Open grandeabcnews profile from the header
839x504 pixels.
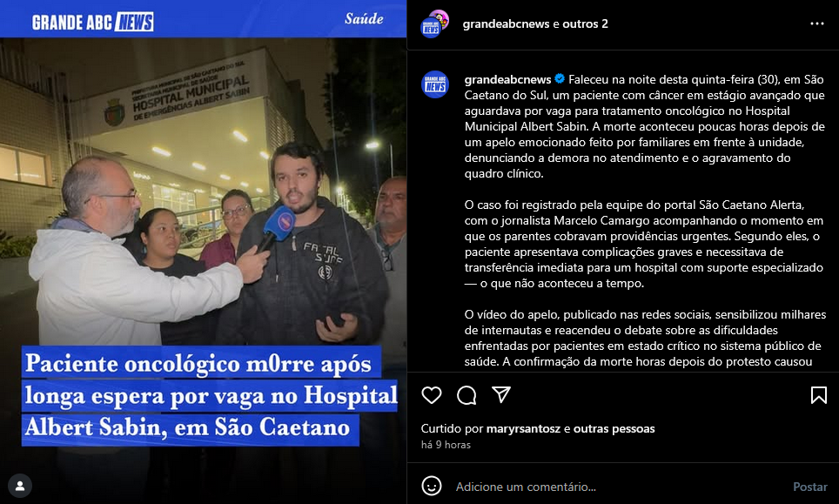point(506,24)
